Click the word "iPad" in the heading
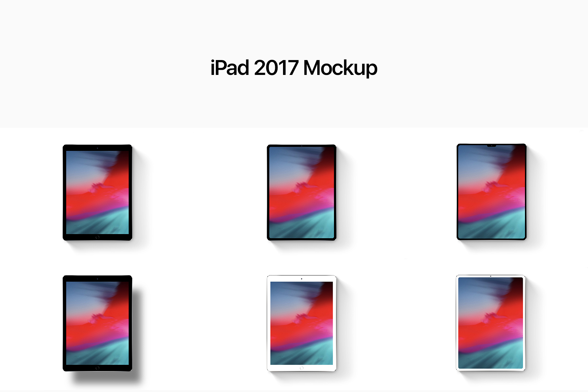The image size is (588, 392). [230, 68]
